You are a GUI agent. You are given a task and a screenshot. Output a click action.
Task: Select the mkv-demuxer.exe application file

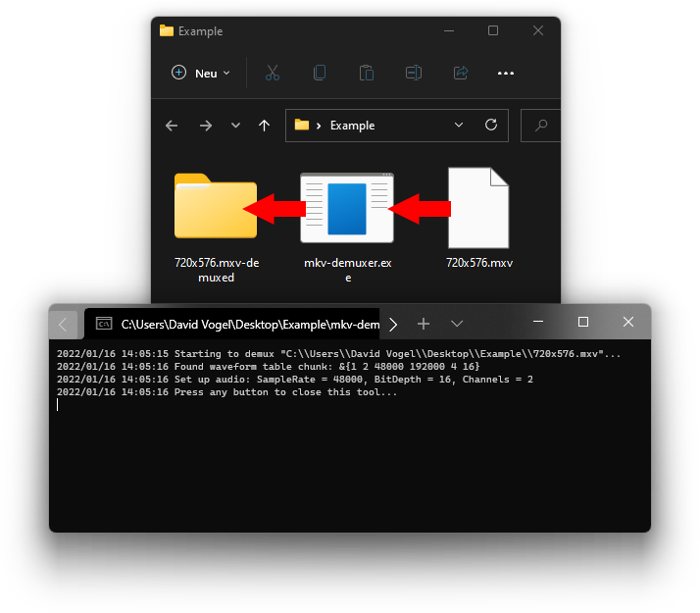tap(348, 228)
